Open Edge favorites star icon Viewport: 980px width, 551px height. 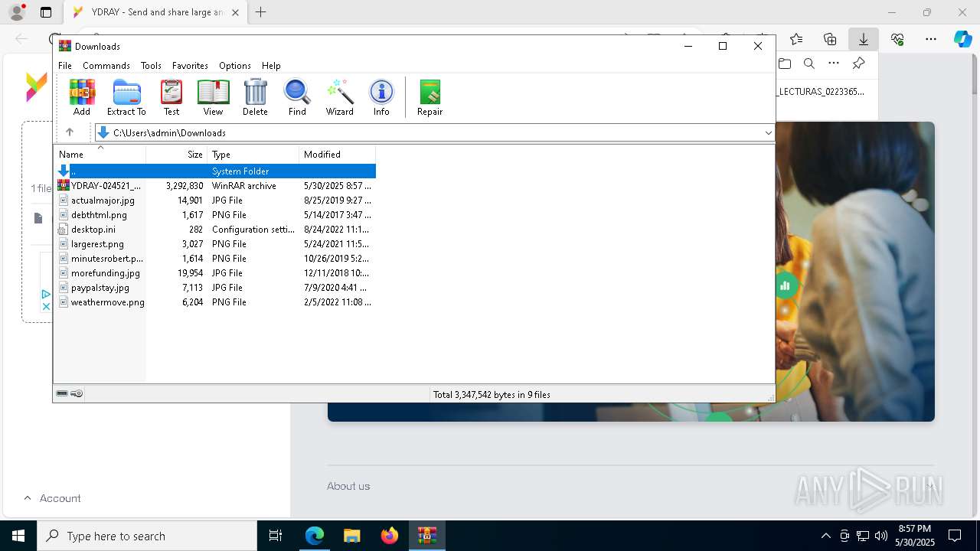pyautogui.click(x=796, y=39)
